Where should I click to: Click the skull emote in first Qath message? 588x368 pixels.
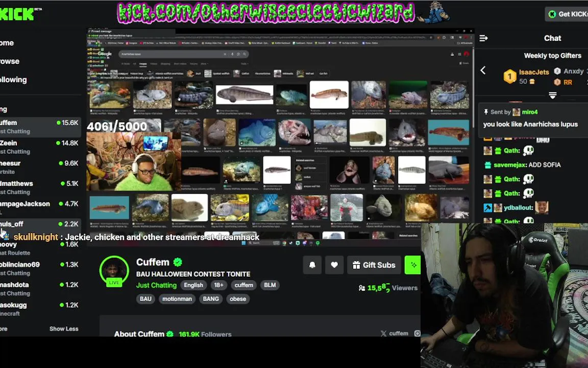point(528,151)
